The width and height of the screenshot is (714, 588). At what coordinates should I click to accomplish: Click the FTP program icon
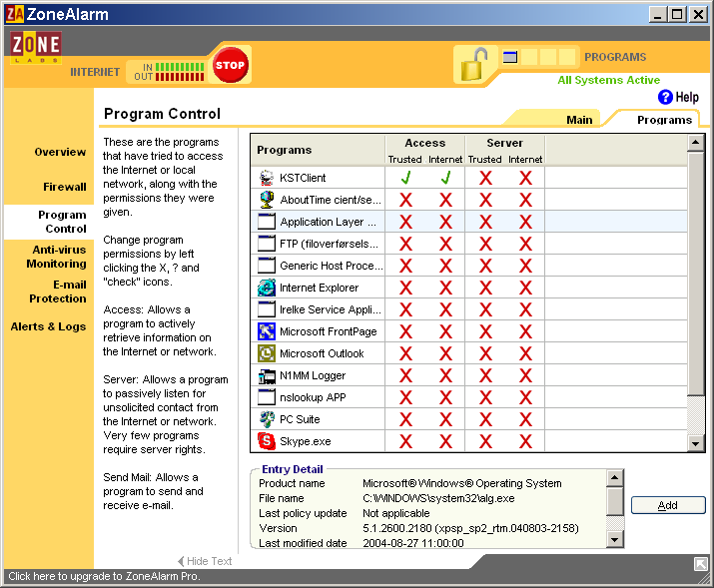coord(267,244)
